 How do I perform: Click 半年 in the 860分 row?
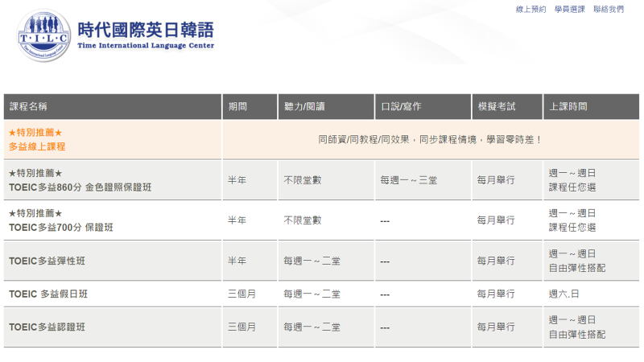[x=237, y=180]
